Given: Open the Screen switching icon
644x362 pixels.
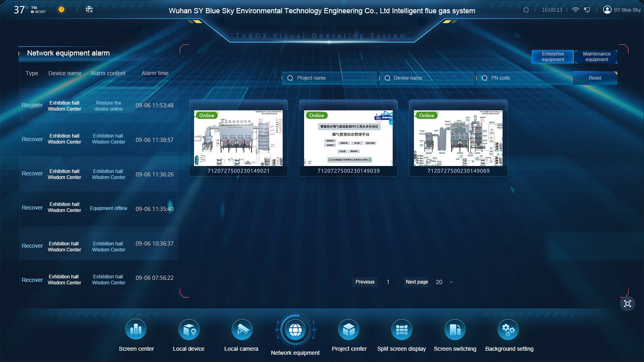Looking at the screenshot, I should 455,330.
